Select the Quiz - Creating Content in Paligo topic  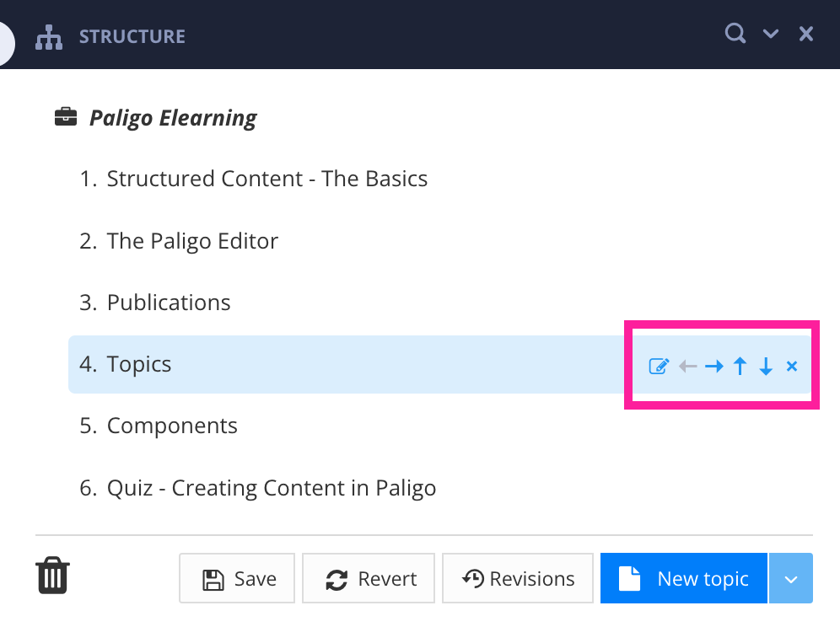click(271, 487)
